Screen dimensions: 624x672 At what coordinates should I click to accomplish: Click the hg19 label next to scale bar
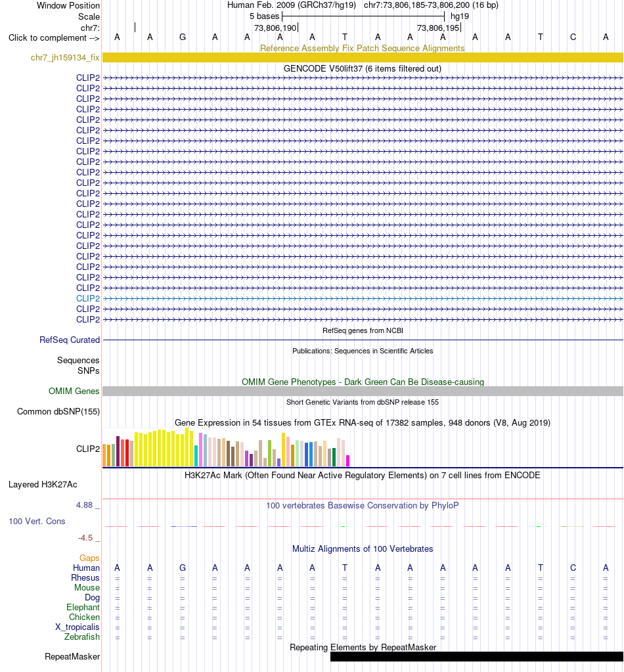(x=460, y=16)
